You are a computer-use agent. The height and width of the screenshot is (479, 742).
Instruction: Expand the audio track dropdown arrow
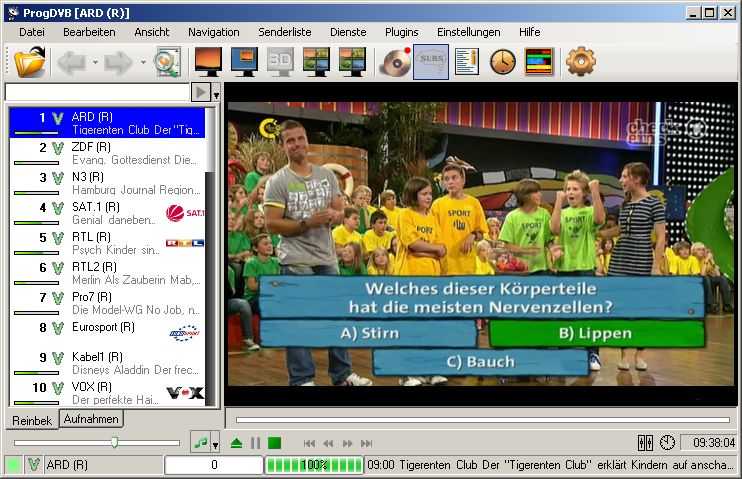215,443
